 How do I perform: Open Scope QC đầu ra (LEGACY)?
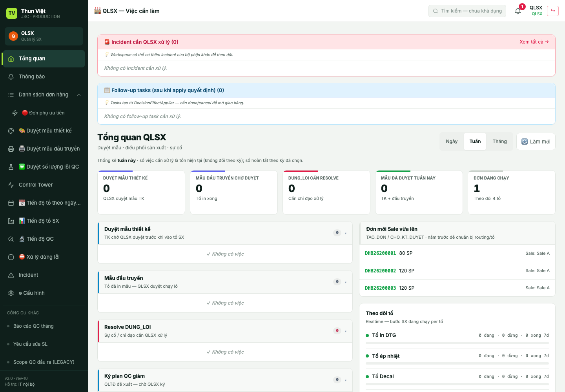coord(44,362)
